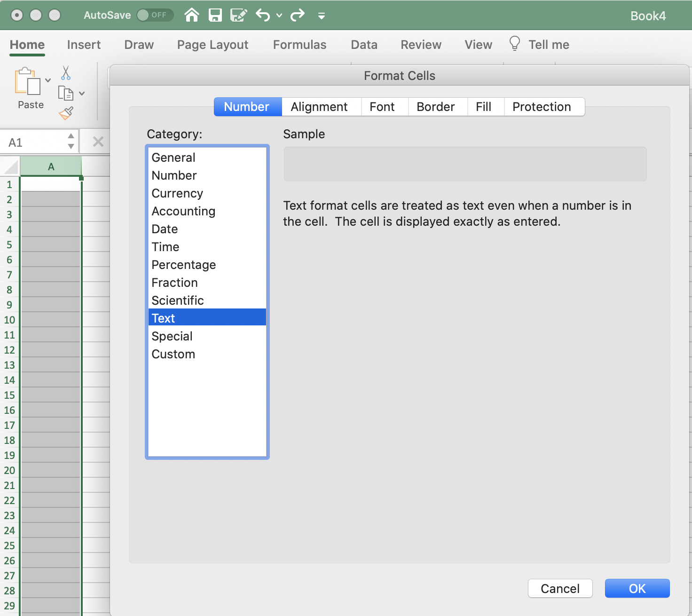Switch to the Alignment tab

point(319,107)
